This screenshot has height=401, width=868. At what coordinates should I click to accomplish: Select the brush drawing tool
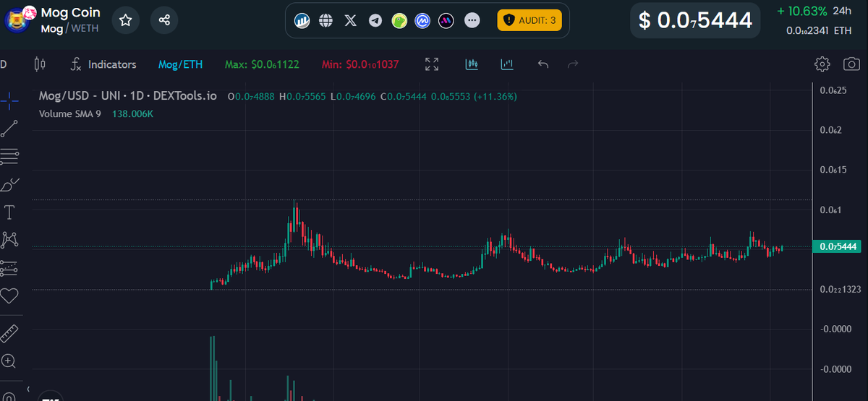coord(9,184)
